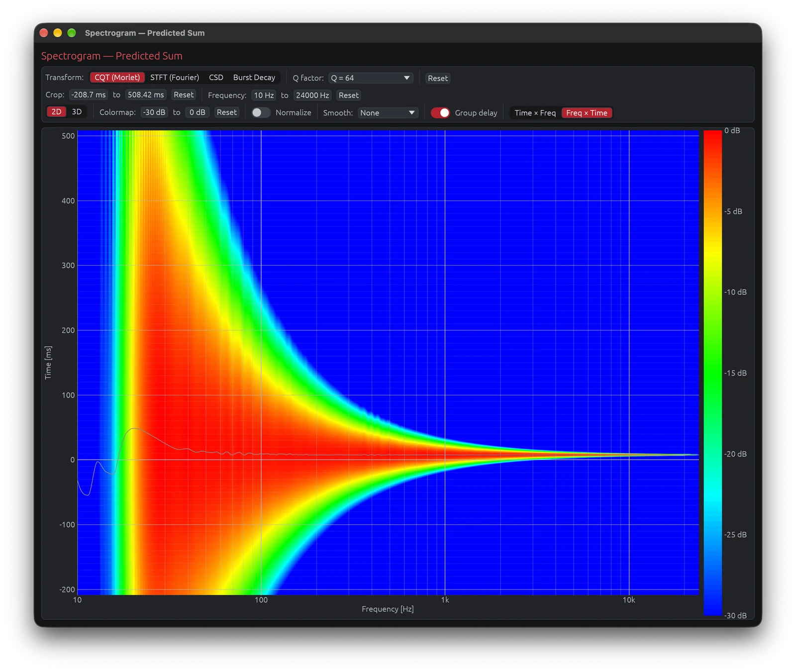
Task: Select the CQT (Morlet) transform
Action: pos(117,78)
